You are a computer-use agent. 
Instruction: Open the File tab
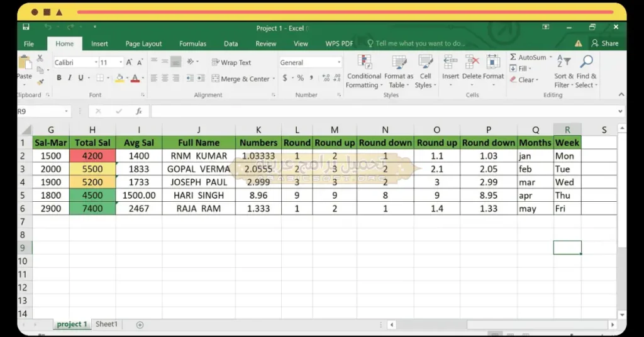coord(29,43)
